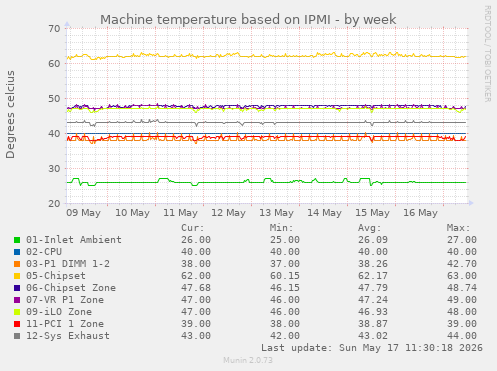Click the '16 May' x-axis label
This screenshot has height=371, width=497.
(x=420, y=213)
